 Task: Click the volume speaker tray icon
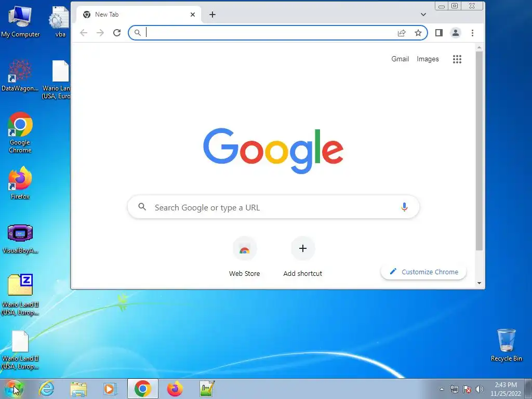pos(479,390)
